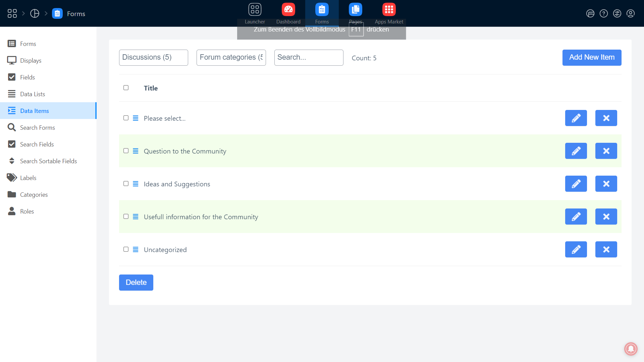Viewport: 644px width, 362px height.
Task: Open the Search Sortable Fields sidebar item
Action: tap(48, 161)
